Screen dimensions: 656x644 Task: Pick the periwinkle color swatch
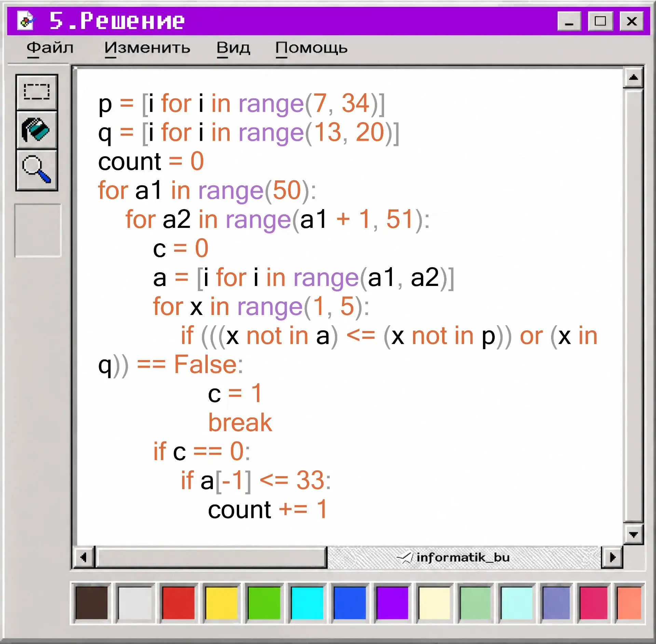point(556,603)
